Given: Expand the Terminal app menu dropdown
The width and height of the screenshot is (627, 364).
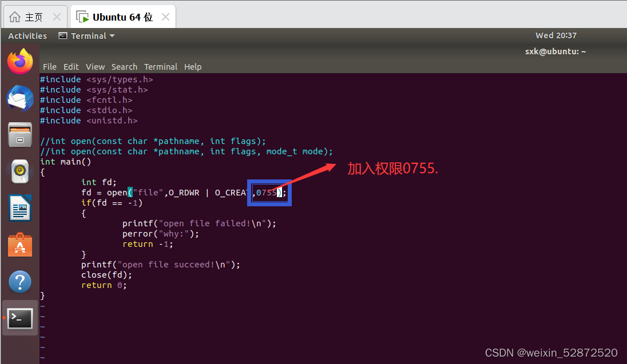Looking at the screenshot, I should click(87, 36).
